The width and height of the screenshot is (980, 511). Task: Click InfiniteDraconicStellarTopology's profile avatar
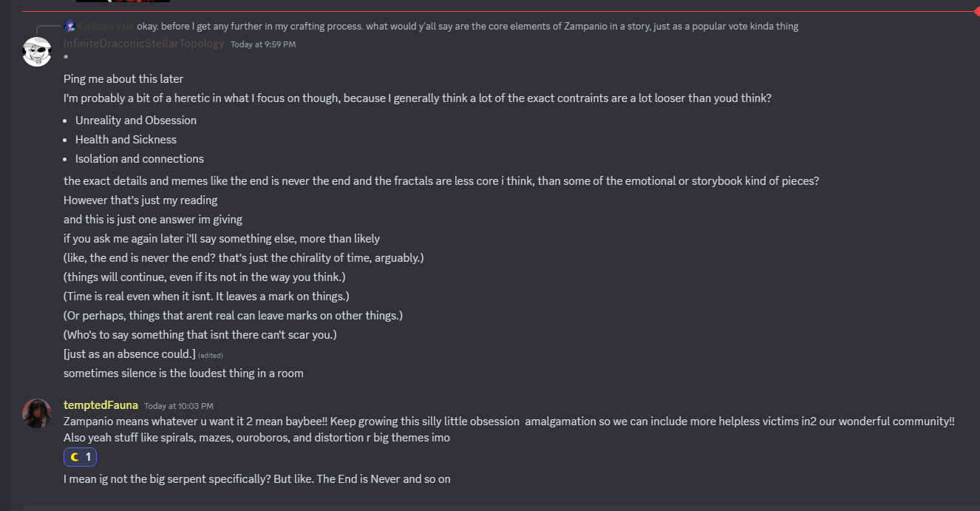[x=37, y=52]
